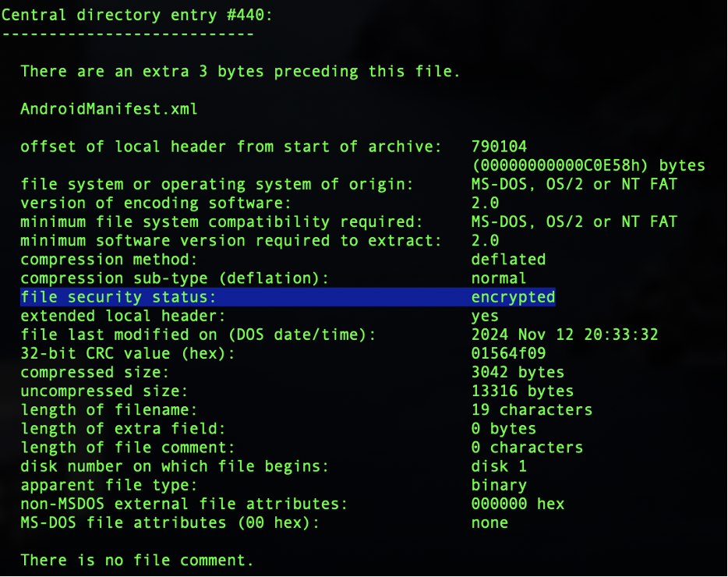The height and width of the screenshot is (577, 728).
Task: Click hex offset '(0000000000C0E58h) bytes'
Action: click(x=588, y=165)
